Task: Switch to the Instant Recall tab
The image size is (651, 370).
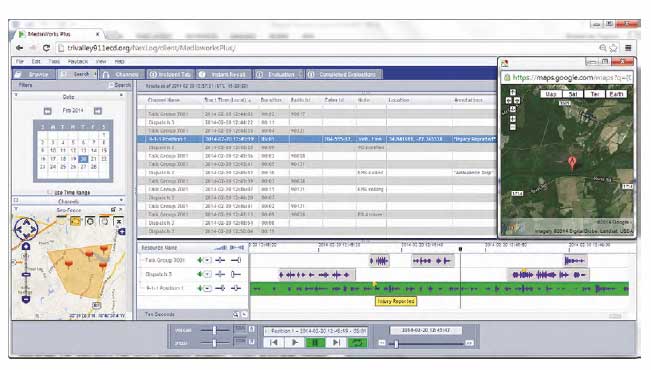Action: click(224, 74)
